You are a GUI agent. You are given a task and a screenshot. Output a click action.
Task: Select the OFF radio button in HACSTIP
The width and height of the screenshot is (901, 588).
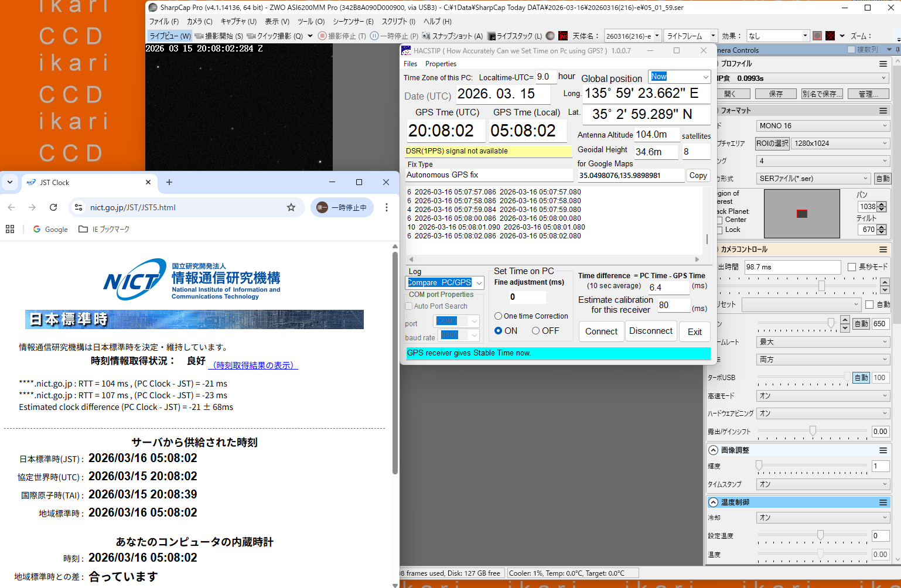535,331
